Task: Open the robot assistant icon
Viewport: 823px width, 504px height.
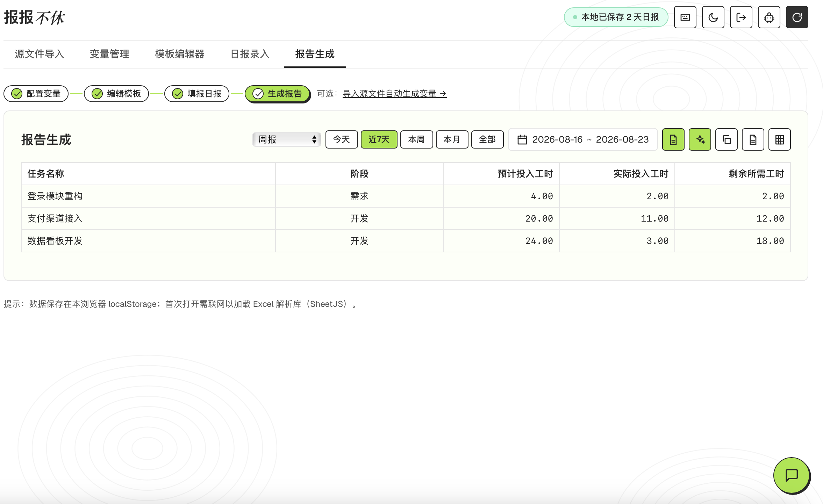Action: coord(769,17)
